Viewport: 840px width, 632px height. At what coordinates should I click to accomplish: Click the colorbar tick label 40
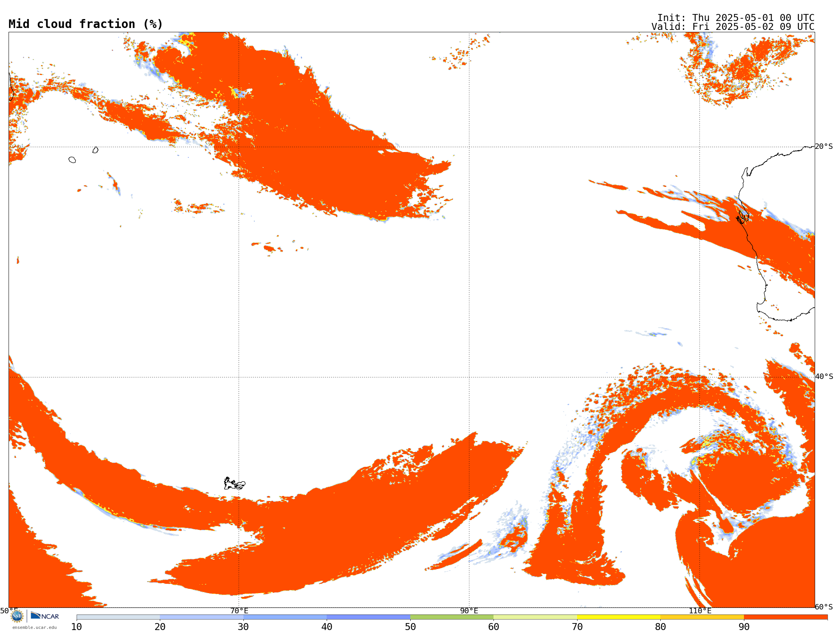(x=327, y=627)
